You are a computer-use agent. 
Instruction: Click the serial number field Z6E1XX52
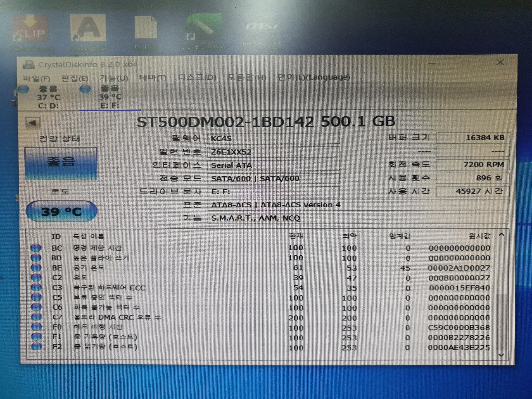pyautogui.click(x=274, y=152)
